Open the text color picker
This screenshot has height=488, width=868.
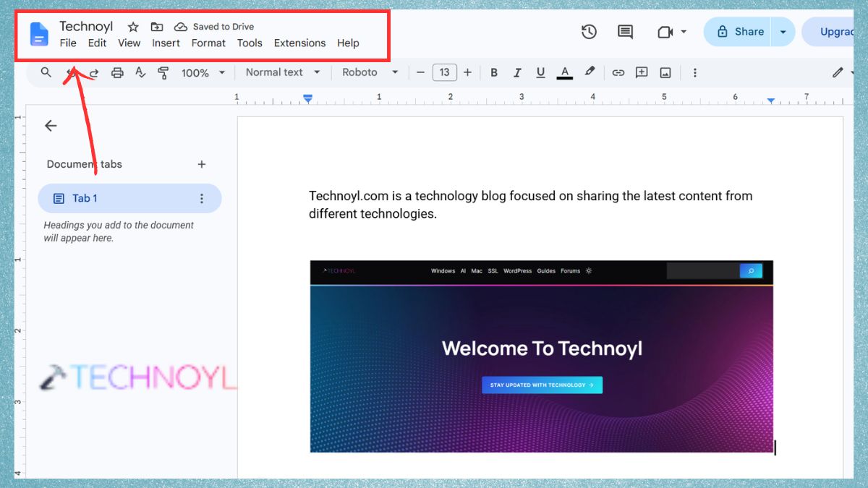point(565,72)
